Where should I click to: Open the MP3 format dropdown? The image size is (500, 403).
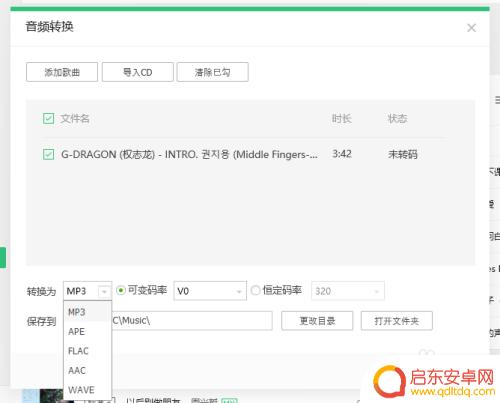pyautogui.click(x=87, y=291)
